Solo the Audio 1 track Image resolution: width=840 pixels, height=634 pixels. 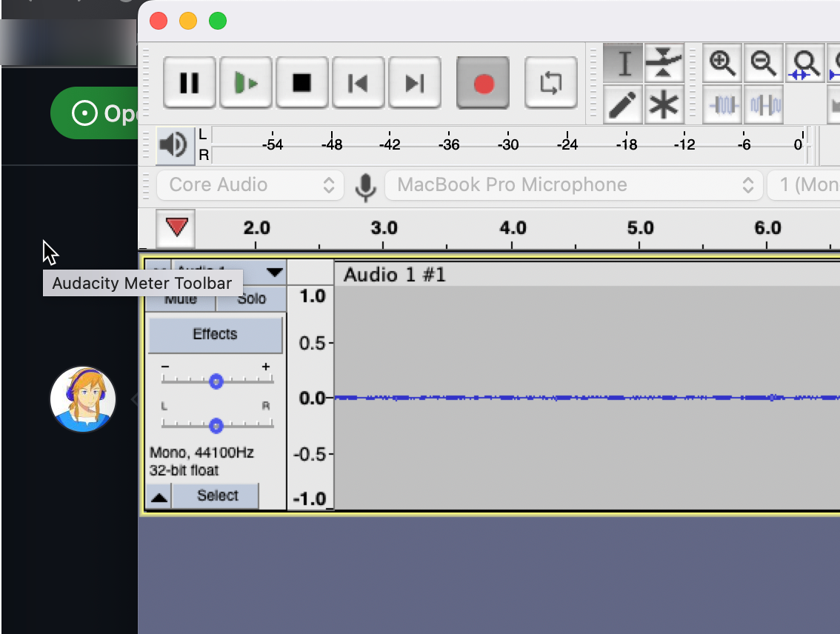pyautogui.click(x=251, y=298)
